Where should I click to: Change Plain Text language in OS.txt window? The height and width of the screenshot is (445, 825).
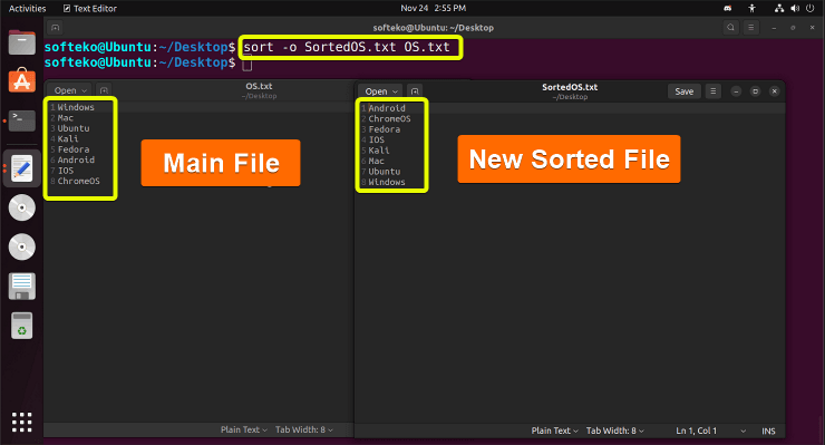(x=244, y=430)
